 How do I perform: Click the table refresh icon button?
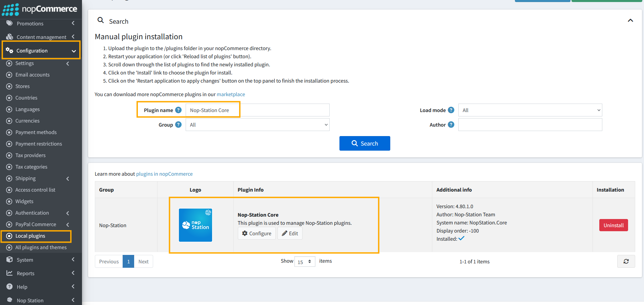click(x=626, y=261)
